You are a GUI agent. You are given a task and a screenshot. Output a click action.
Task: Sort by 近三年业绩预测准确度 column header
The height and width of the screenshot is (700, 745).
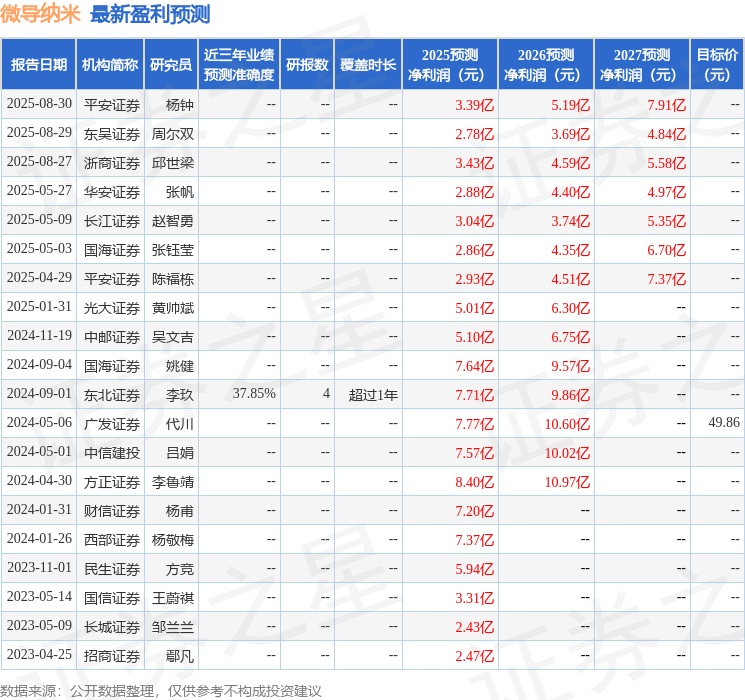(239, 64)
